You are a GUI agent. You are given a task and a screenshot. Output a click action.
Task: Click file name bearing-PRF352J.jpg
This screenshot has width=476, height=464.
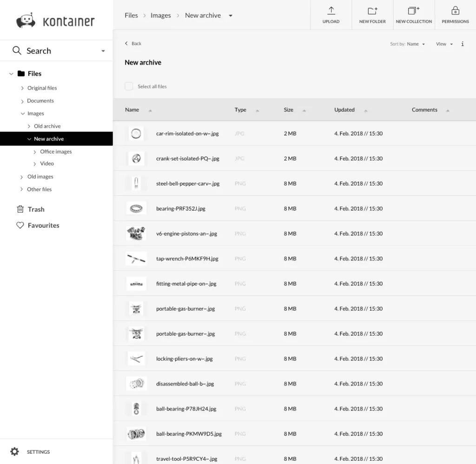[x=181, y=208]
